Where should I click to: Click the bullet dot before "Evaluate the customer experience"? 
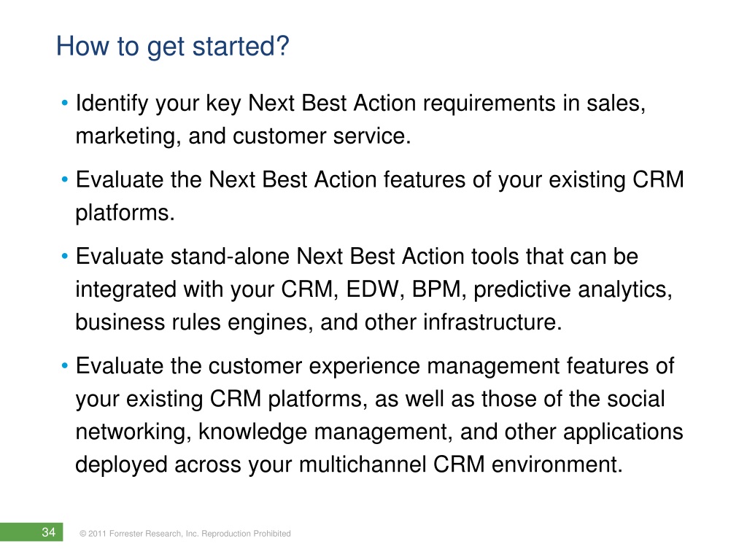pos(66,366)
